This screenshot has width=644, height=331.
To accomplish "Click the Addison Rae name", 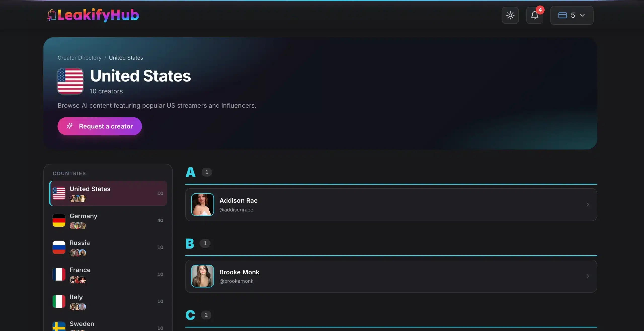I will [238, 200].
